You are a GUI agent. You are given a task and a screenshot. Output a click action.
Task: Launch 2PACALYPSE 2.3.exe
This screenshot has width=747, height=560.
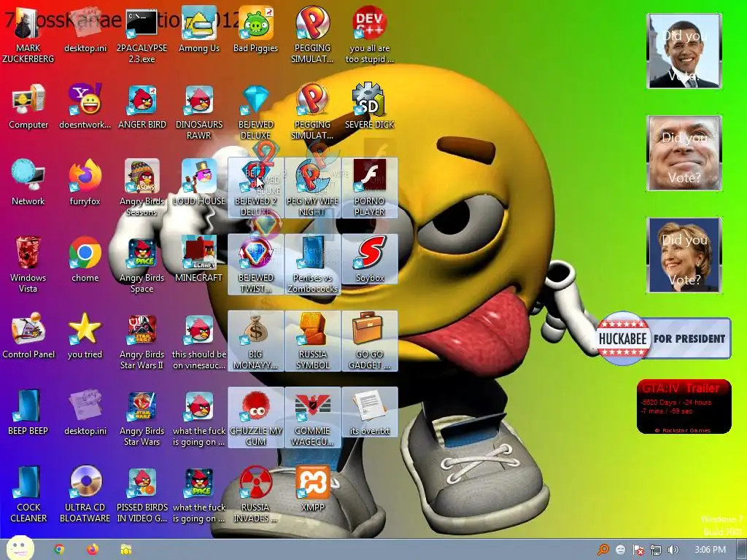pyautogui.click(x=142, y=35)
